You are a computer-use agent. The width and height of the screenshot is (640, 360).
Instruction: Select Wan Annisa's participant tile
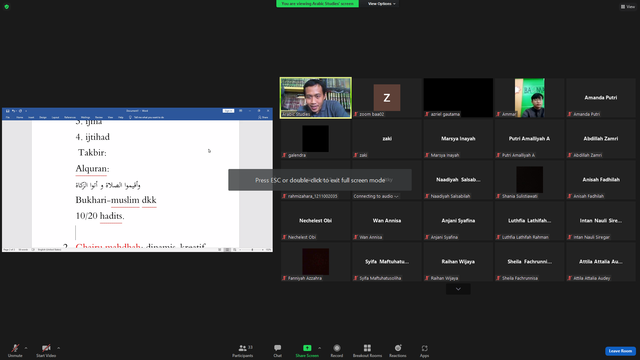[x=387, y=221]
